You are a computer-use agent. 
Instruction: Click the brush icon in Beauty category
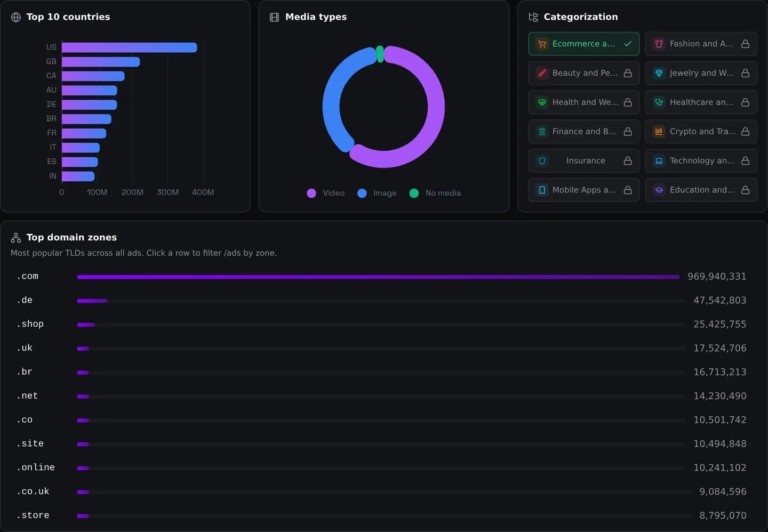pos(542,73)
